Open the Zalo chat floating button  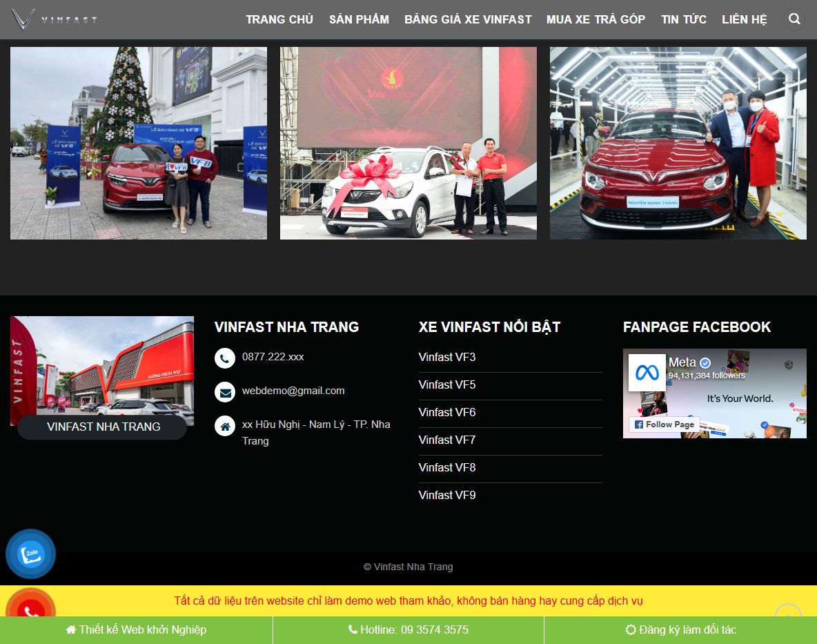31,554
